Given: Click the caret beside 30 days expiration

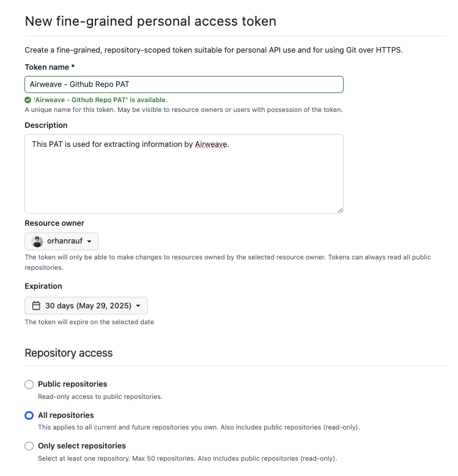Looking at the screenshot, I should 138,306.
